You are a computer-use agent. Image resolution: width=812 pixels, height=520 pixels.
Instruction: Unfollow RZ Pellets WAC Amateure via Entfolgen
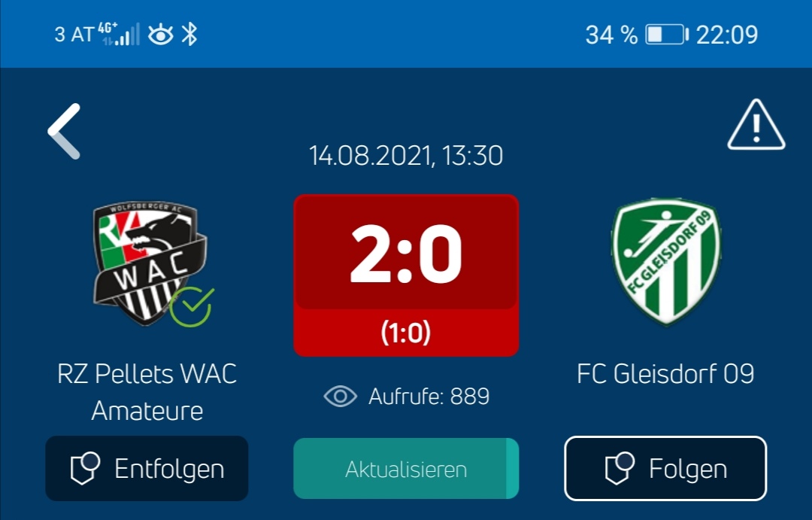coord(147,469)
